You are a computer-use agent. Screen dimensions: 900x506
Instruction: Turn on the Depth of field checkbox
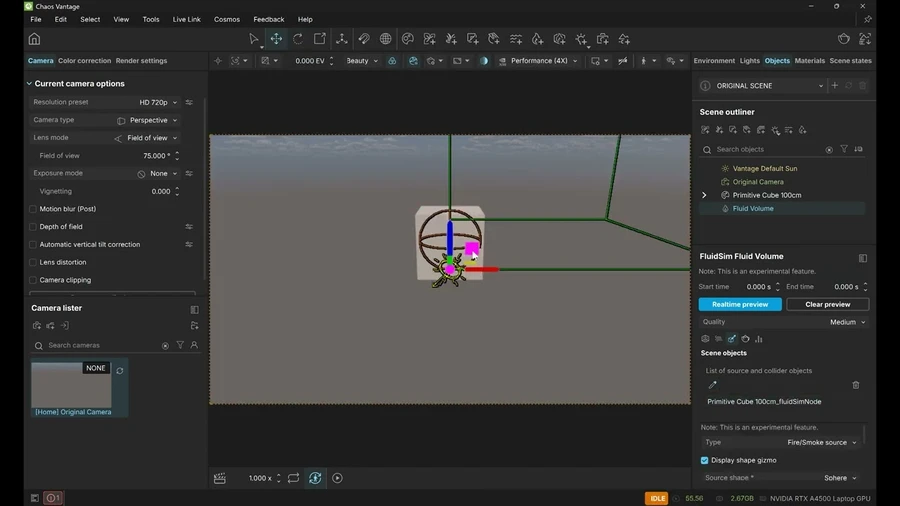pyautogui.click(x=33, y=227)
